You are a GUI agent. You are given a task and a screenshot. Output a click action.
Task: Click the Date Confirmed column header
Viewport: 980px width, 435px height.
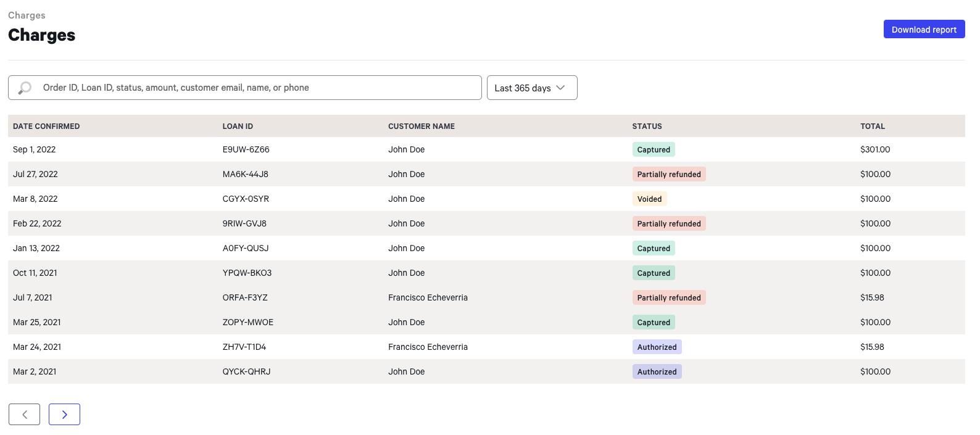[x=46, y=126]
